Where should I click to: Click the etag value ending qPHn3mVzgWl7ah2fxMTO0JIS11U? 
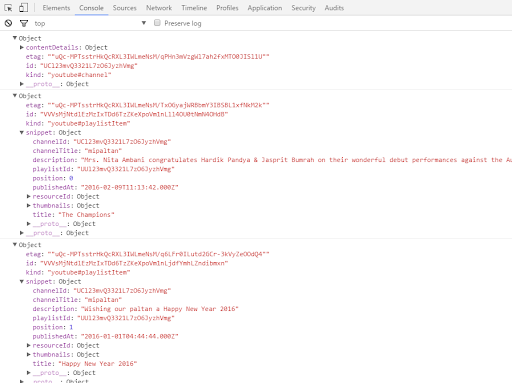pos(158,57)
